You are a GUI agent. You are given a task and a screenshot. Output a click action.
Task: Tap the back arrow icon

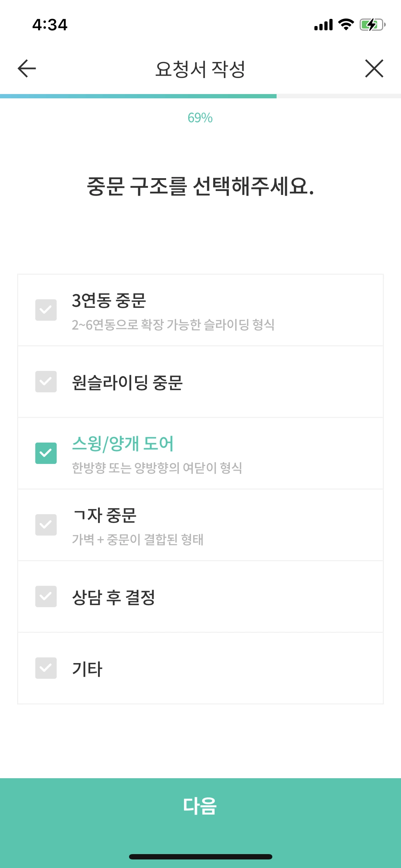coord(25,69)
